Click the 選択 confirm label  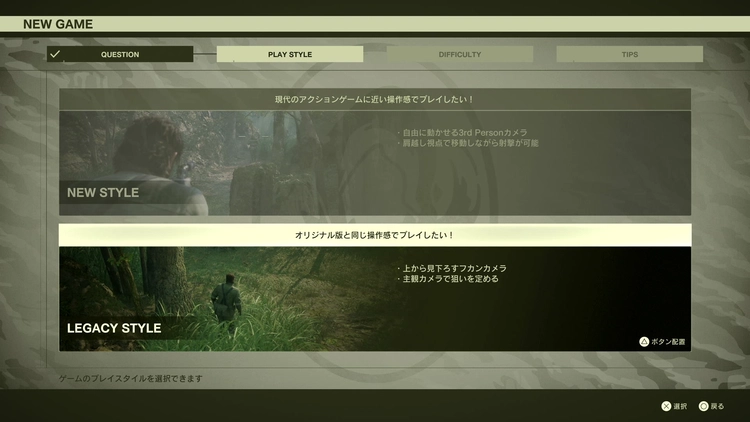(680, 406)
